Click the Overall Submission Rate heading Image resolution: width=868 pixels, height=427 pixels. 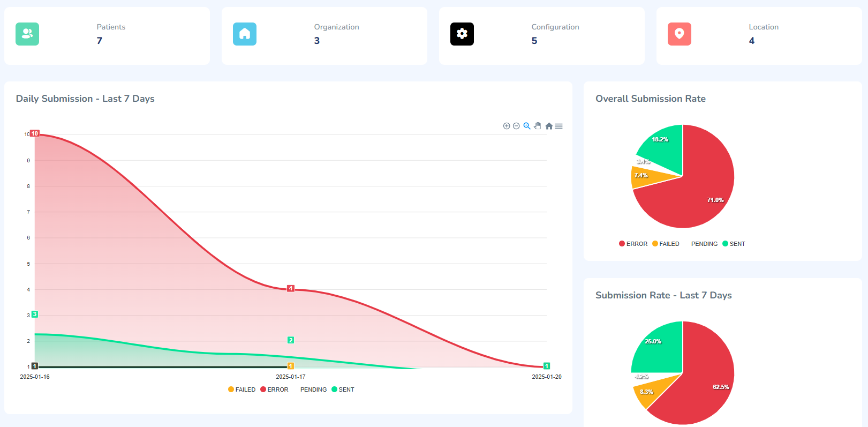point(651,99)
